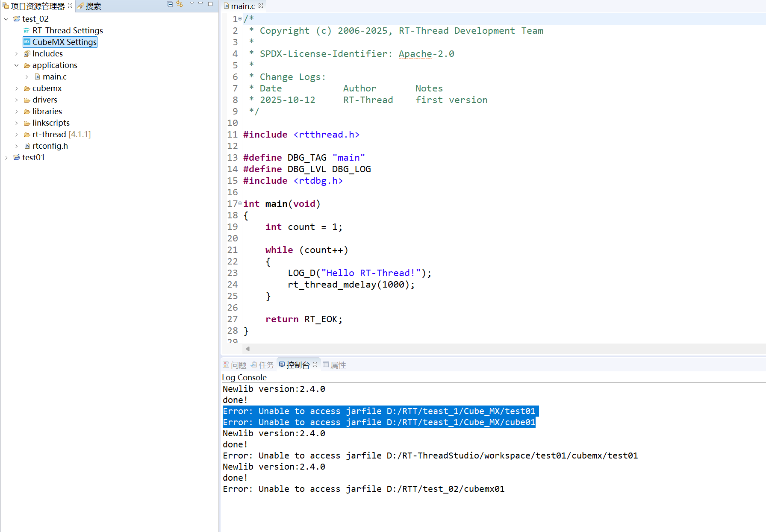
Task: Maximize the project explorer panel
Action: coord(210,4)
